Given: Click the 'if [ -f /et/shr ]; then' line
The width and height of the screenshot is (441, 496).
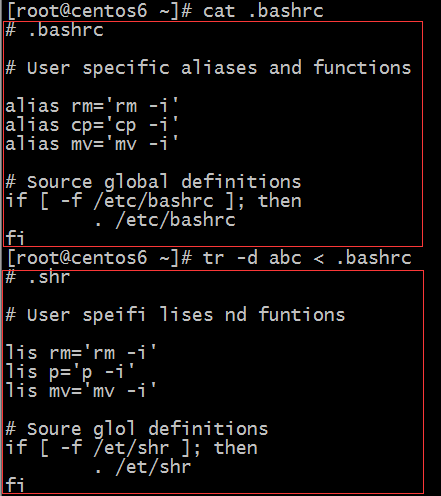Looking at the screenshot, I should point(131,448).
